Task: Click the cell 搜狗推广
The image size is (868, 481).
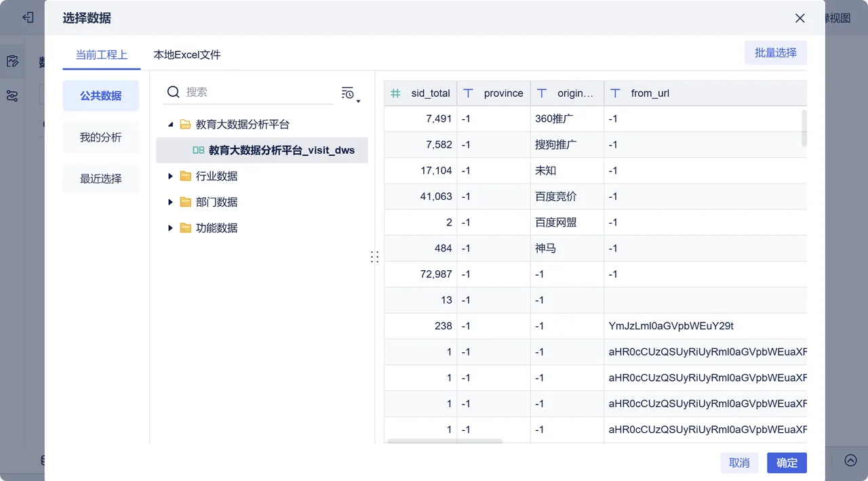Action: click(567, 144)
